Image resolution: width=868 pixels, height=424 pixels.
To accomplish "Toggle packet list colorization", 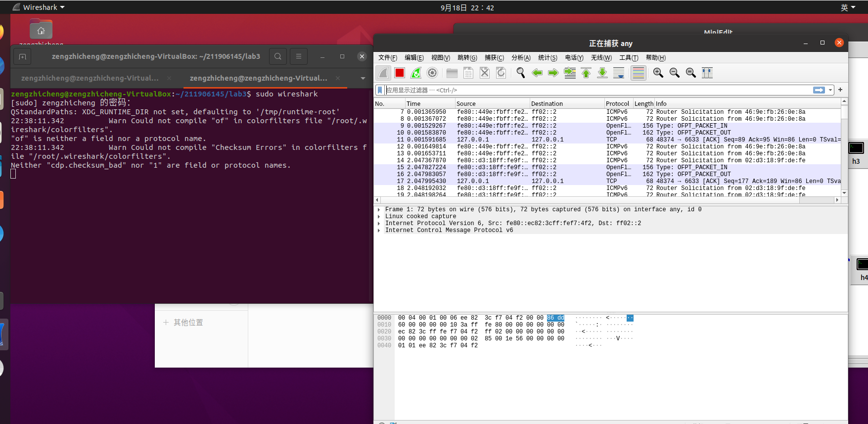I will tap(639, 73).
